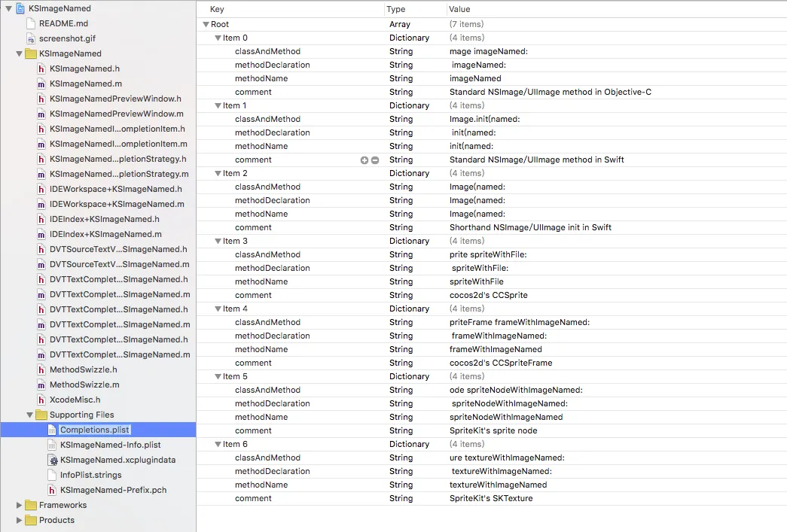
Task: Select README.md in the navigator
Action: [x=64, y=23]
